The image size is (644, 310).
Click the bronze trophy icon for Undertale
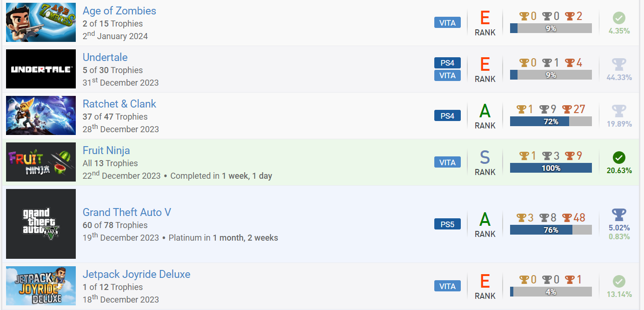(x=570, y=63)
